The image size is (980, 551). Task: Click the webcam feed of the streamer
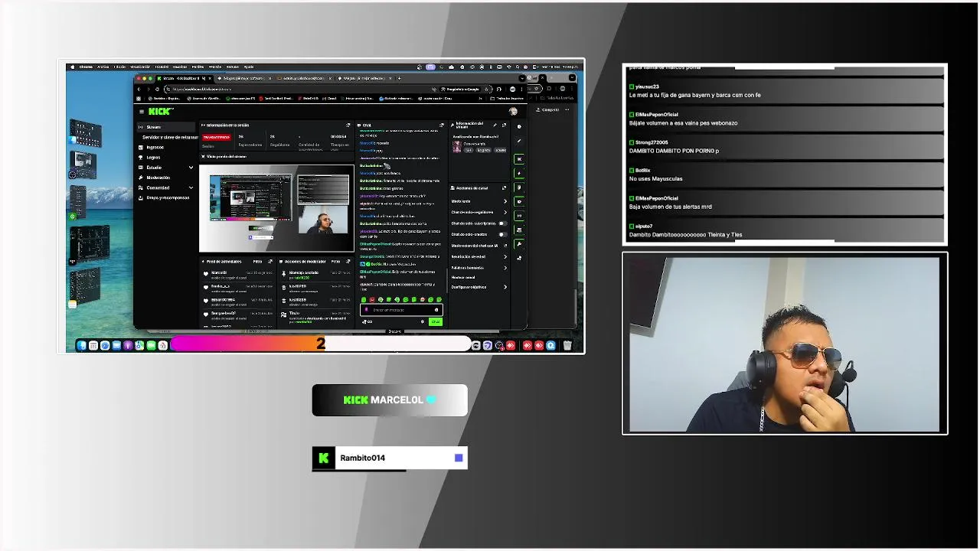tap(785, 344)
